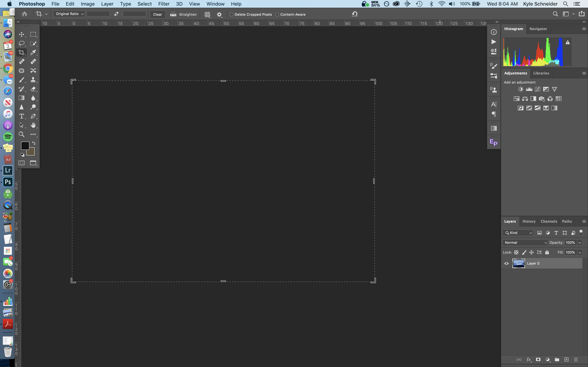Expand the blending mode dropdown
This screenshot has width=588, height=367.
tap(525, 242)
